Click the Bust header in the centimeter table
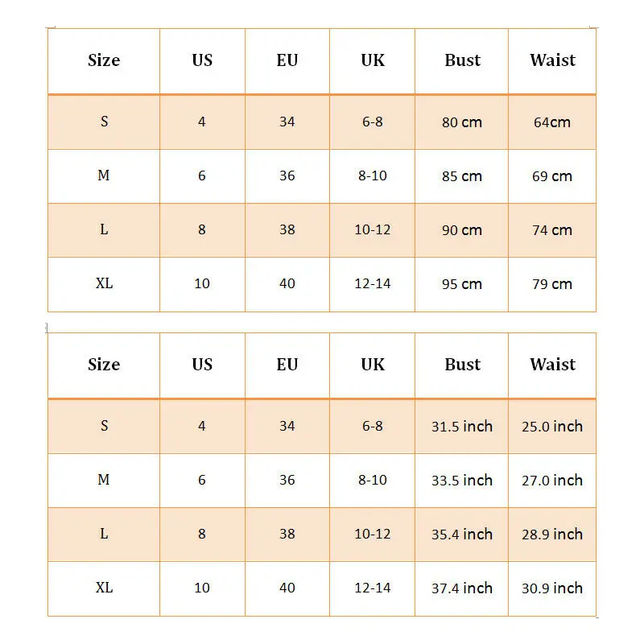Screen dimensions: 644x644 [x=462, y=60]
